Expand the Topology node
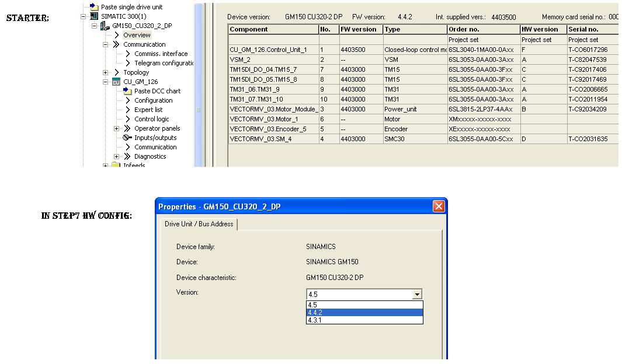Viewport: 622px width, 364px height. pyautogui.click(x=106, y=72)
